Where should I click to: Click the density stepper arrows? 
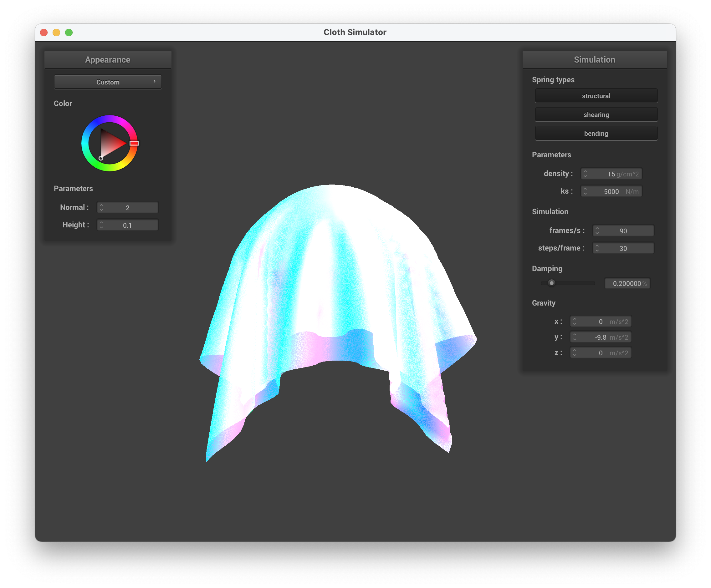click(585, 174)
